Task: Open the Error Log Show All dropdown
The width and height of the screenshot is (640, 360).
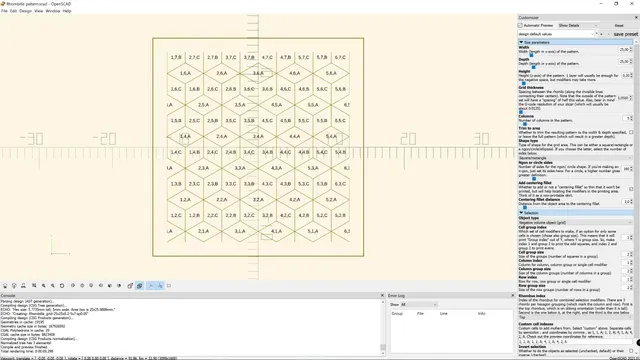Action: click(x=419, y=304)
